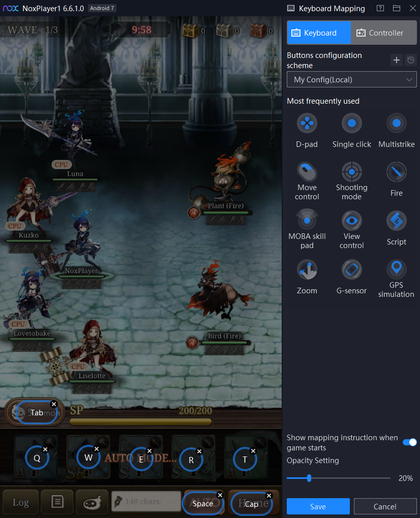Select the Q key mapping circle
Image resolution: width=420 pixels, height=518 pixels.
tap(37, 458)
